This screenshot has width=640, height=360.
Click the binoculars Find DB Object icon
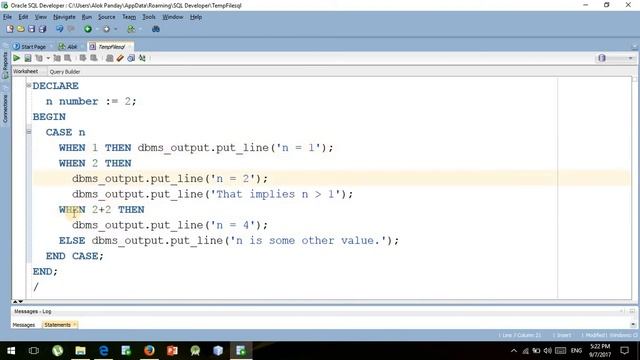[x=156, y=29]
